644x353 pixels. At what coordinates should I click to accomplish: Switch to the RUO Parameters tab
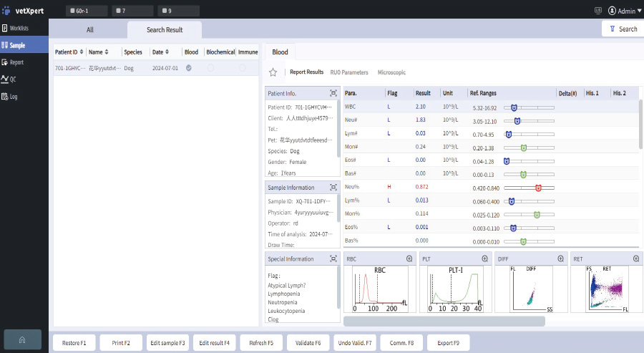(349, 72)
